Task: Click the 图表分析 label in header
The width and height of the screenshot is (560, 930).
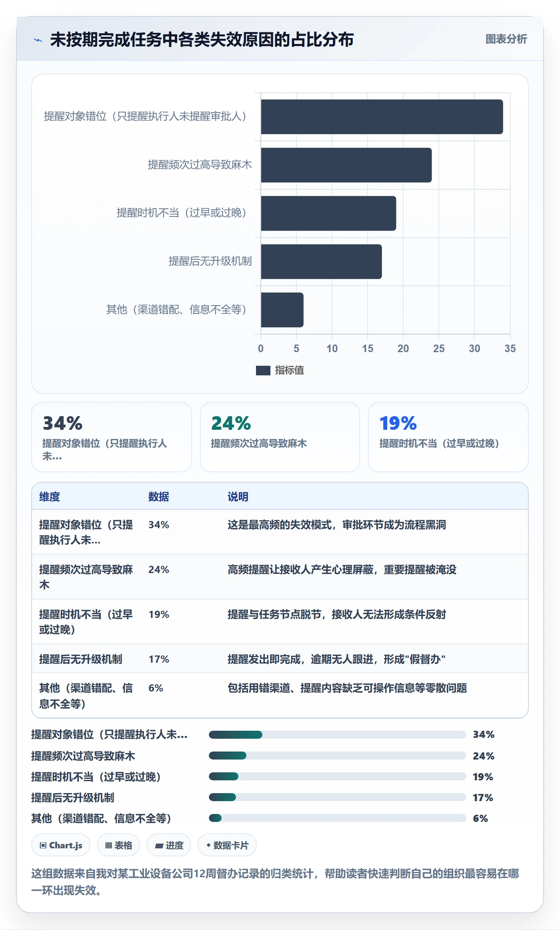Action: click(x=506, y=39)
